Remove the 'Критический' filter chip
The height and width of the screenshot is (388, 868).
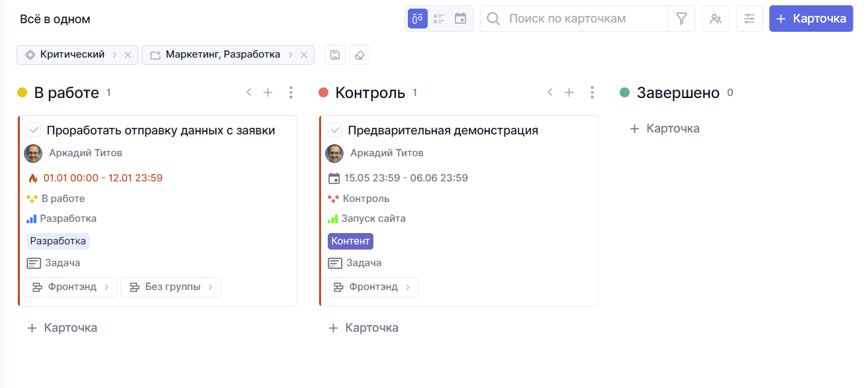click(128, 55)
